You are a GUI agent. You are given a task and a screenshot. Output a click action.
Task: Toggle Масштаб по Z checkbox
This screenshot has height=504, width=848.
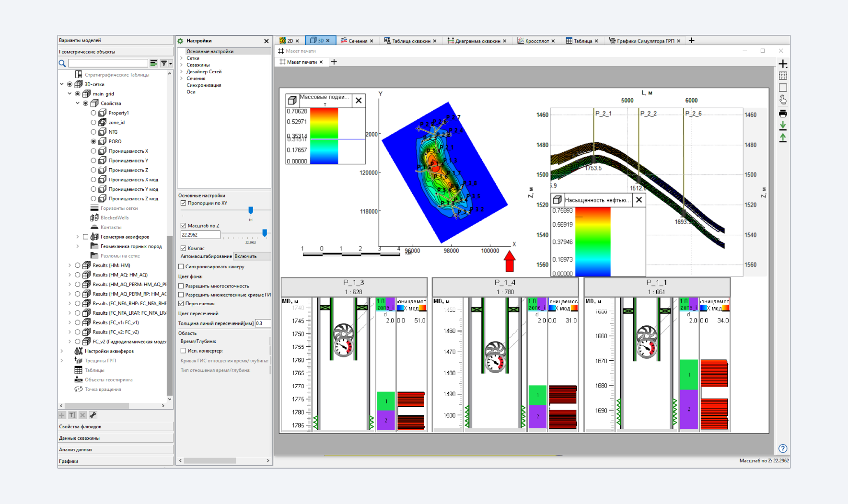coord(183,225)
